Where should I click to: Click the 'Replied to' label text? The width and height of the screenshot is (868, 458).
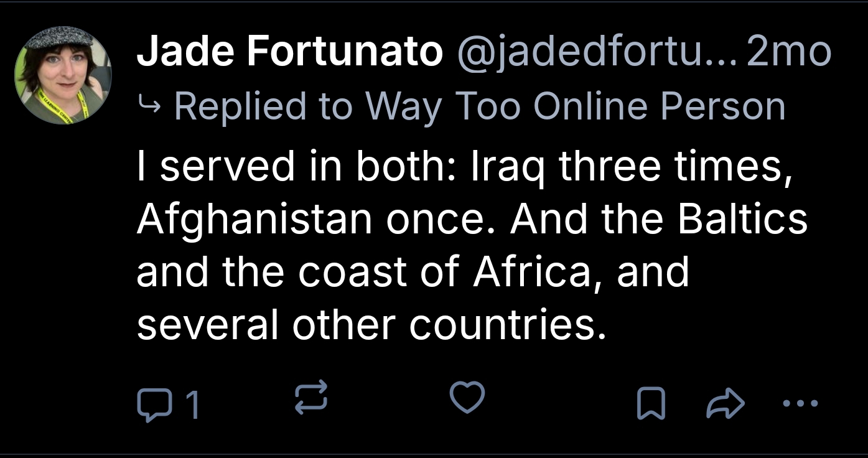pos(264,106)
